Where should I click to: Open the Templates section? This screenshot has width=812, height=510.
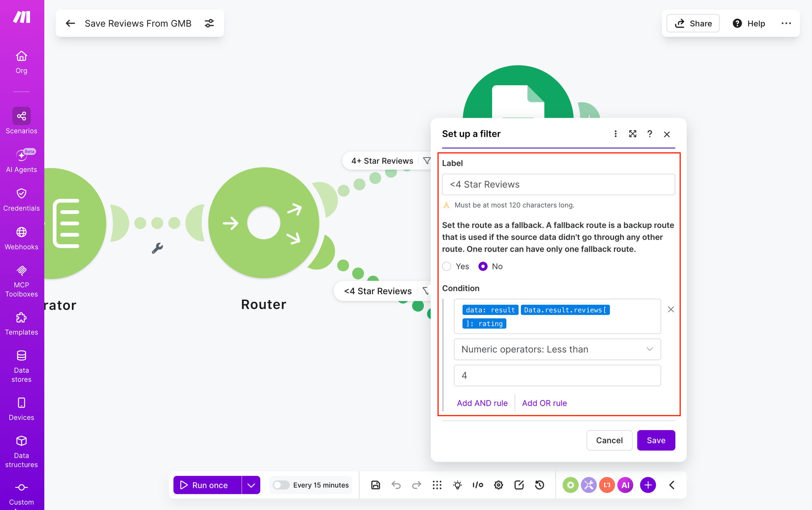[22, 324]
